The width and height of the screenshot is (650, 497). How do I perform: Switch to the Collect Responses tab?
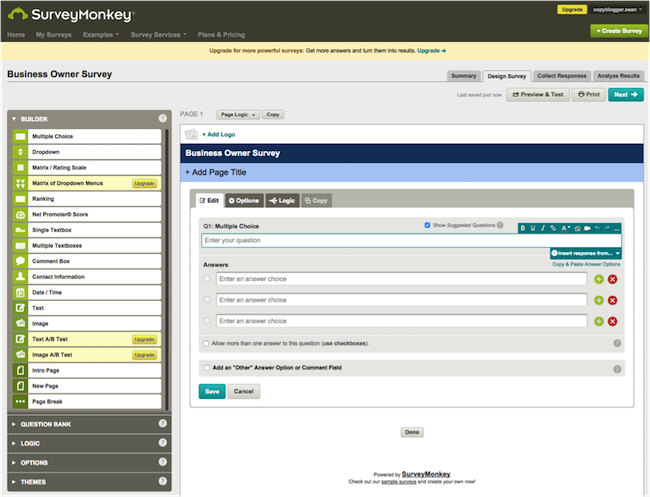click(x=560, y=76)
